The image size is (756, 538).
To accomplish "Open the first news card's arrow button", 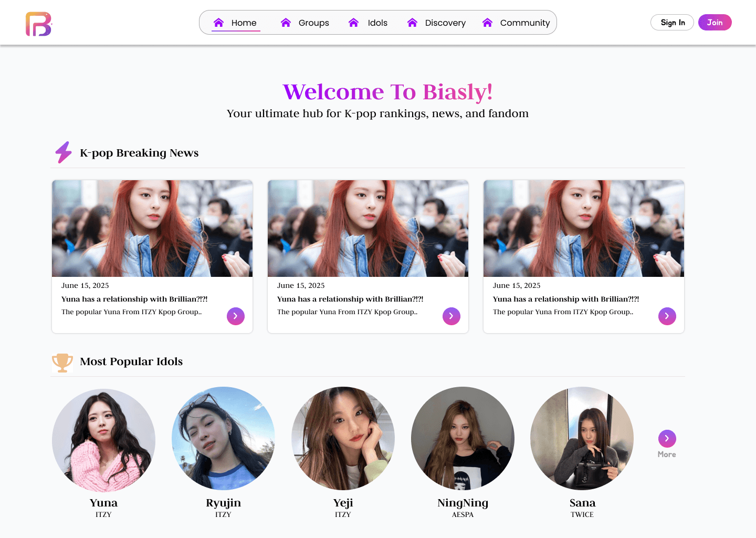I will [x=235, y=316].
